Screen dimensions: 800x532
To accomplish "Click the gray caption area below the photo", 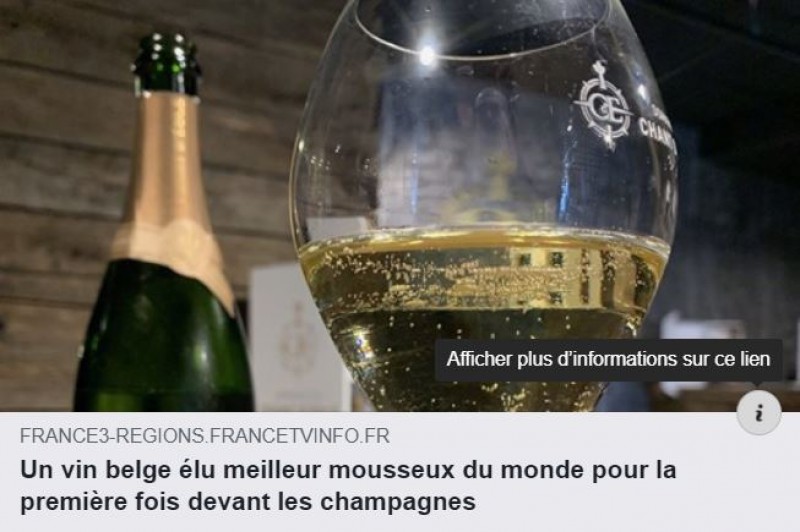I will point(400,472).
